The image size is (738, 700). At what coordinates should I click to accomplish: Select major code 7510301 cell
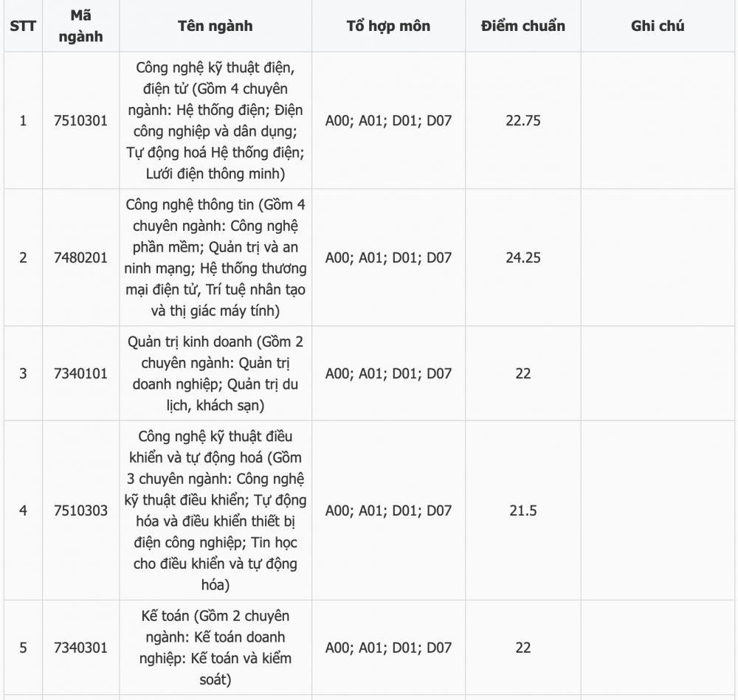point(81,120)
